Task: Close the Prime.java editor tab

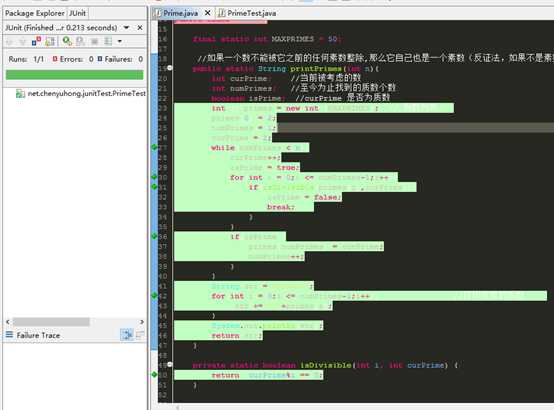Action: (208, 13)
